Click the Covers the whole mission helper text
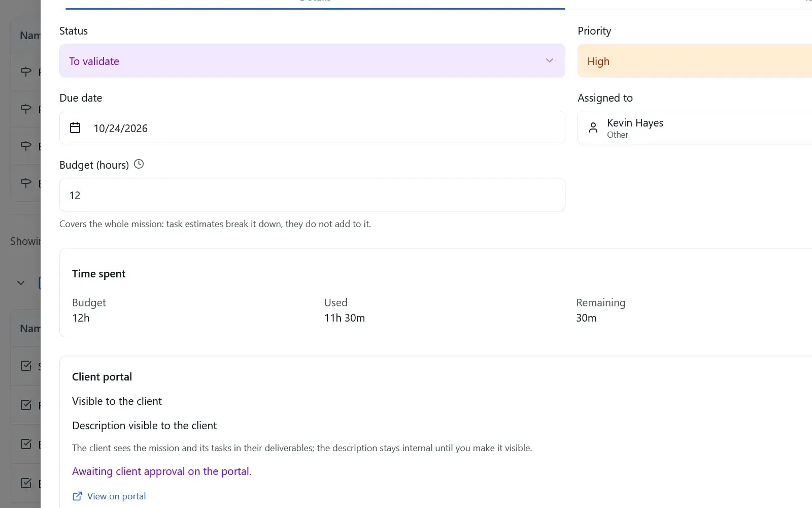The image size is (812, 508). click(x=215, y=224)
